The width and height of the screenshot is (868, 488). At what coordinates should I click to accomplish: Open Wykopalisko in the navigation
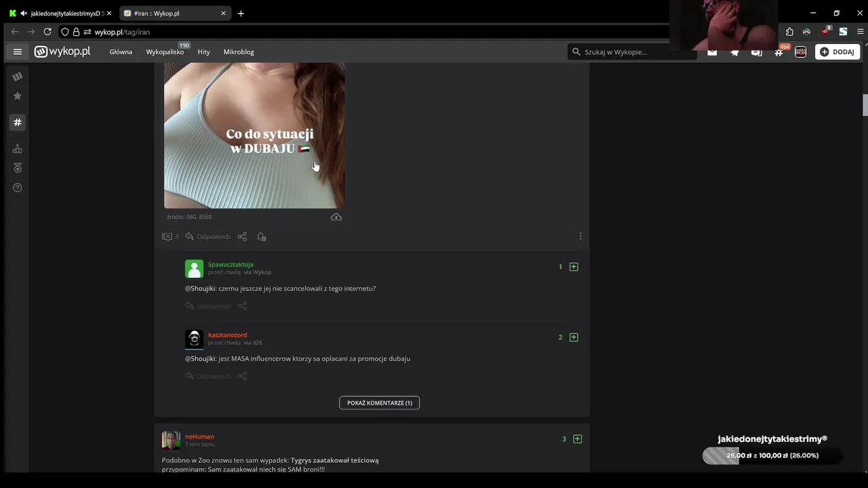165,52
